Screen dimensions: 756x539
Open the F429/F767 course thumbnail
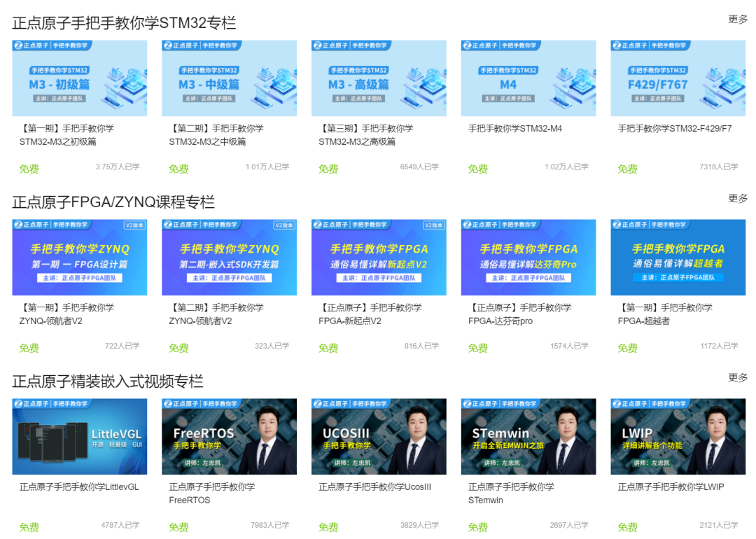coord(678,78)
